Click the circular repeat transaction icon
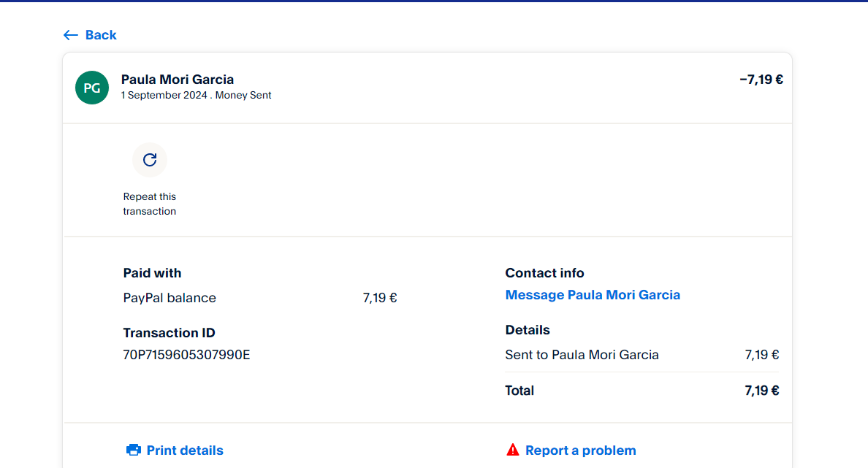Screen dimensions: 868x468 click(150, 160)
